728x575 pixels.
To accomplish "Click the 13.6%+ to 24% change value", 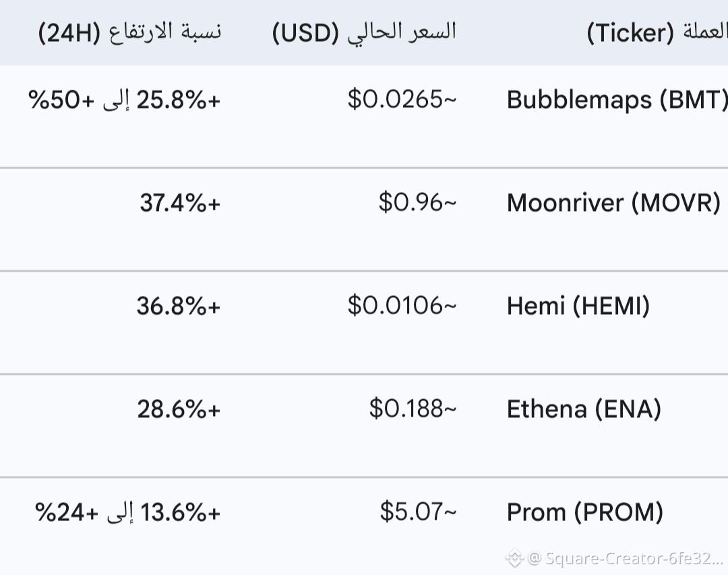I will (127, 512).
